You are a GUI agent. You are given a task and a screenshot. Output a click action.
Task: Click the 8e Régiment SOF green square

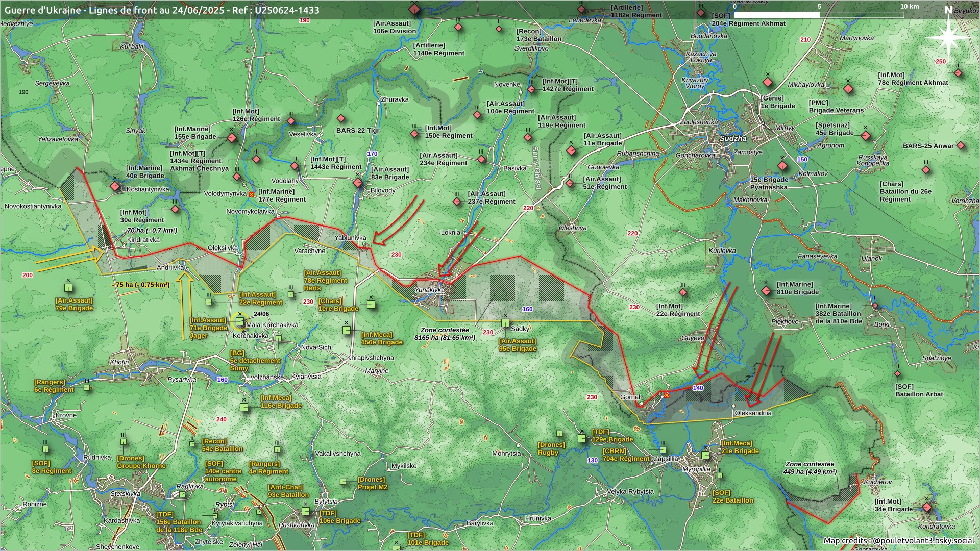[45, 449]
